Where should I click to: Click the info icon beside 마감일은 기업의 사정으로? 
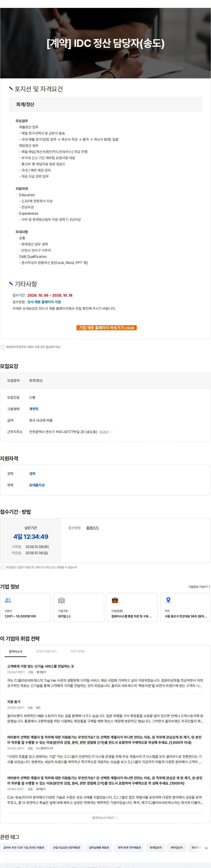tap(3, 567)
